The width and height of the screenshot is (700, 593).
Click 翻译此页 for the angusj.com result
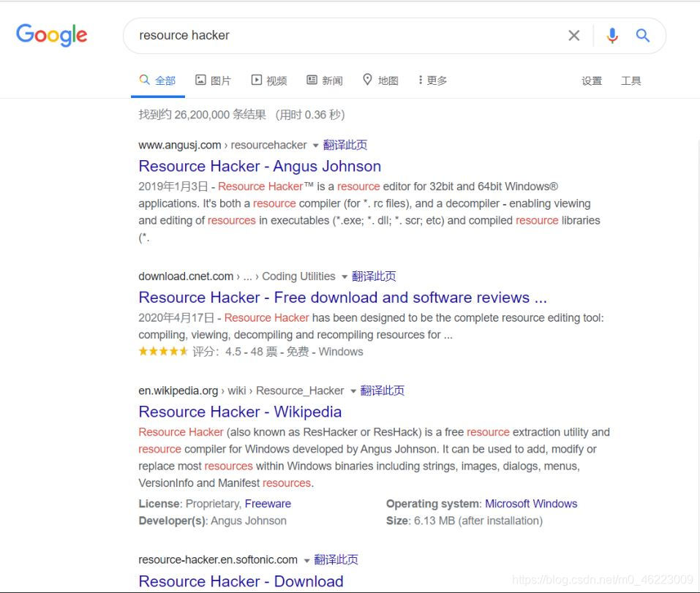coord(345,145)
